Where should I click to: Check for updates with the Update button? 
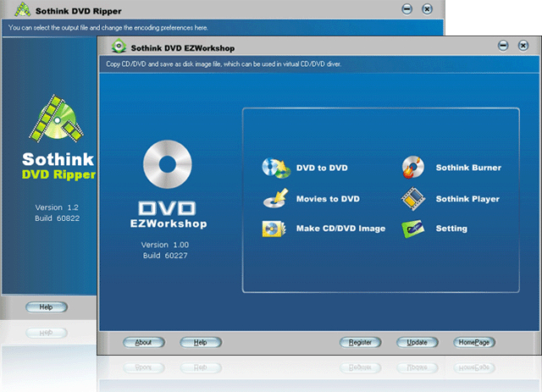417,342
